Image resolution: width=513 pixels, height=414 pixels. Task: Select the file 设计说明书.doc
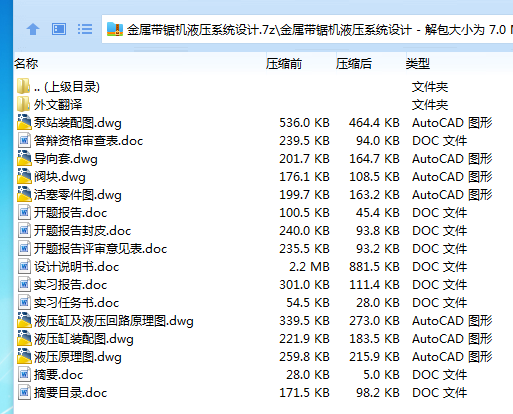click(76, 267)
